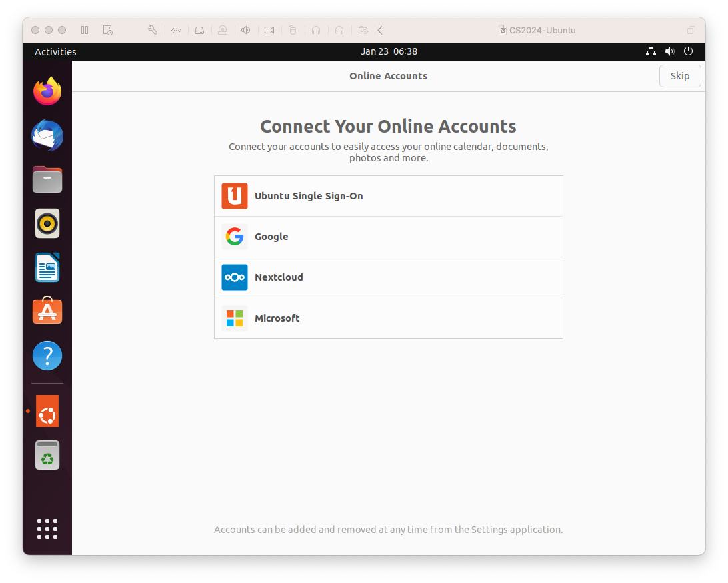Image resolution: width=728 pixels, height=583 pixels.
Task: Collapse the toolbar with the chevron
Action: (x=379, y=30)
